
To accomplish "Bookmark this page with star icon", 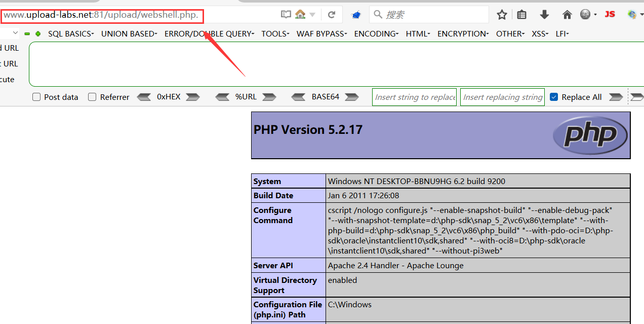I will (x=502, y=15).
